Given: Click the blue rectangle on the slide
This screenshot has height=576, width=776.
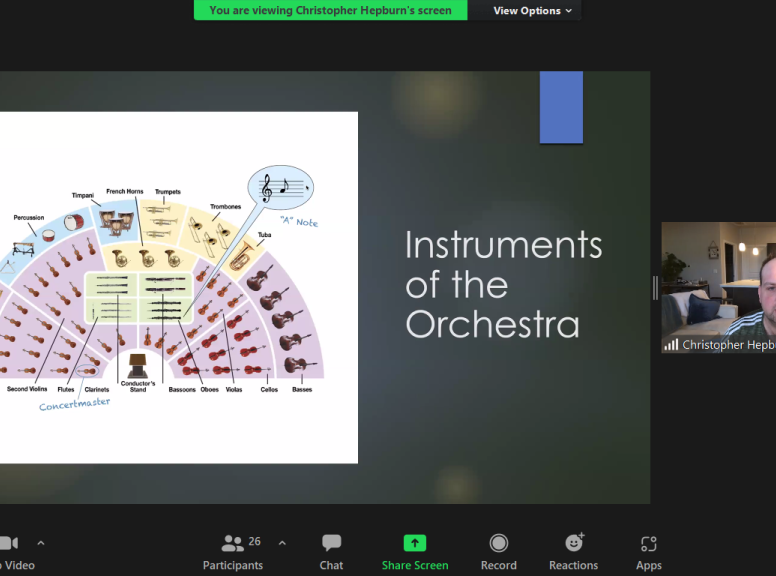Looking at the screenshot, I should pos(561,107).
